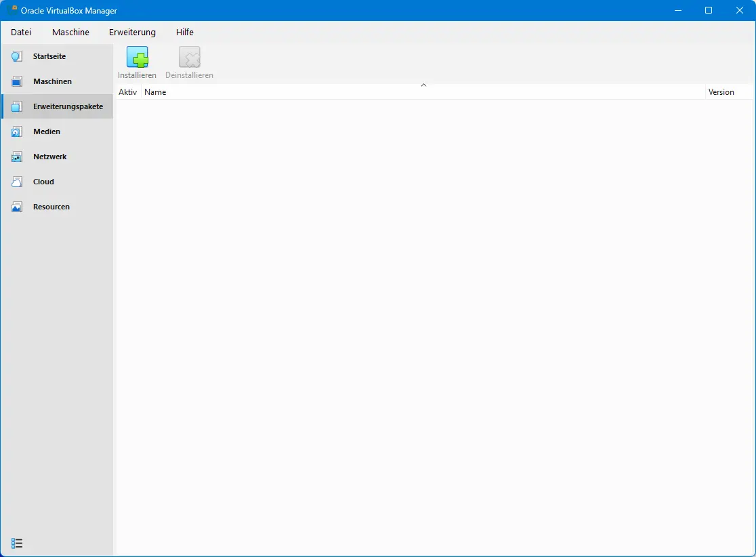This screenshot has height=557, width=756.
Task: Click the Startseite icon in sidebar
Action: point(17,56)
